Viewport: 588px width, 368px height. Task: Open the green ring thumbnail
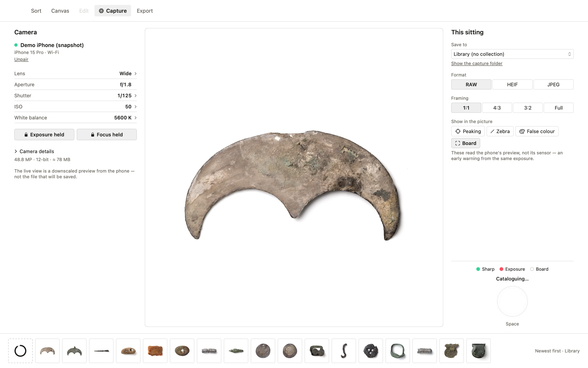[398, 351]
